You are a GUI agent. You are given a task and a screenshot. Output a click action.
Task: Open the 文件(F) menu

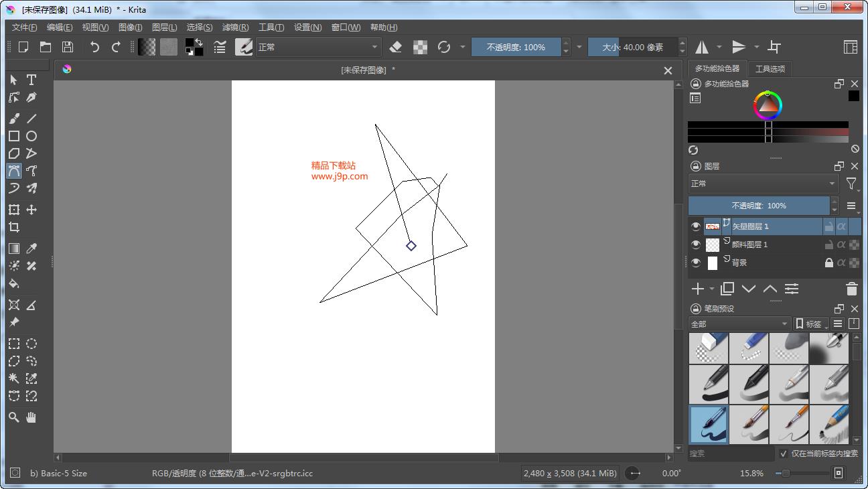click(25, 27)
